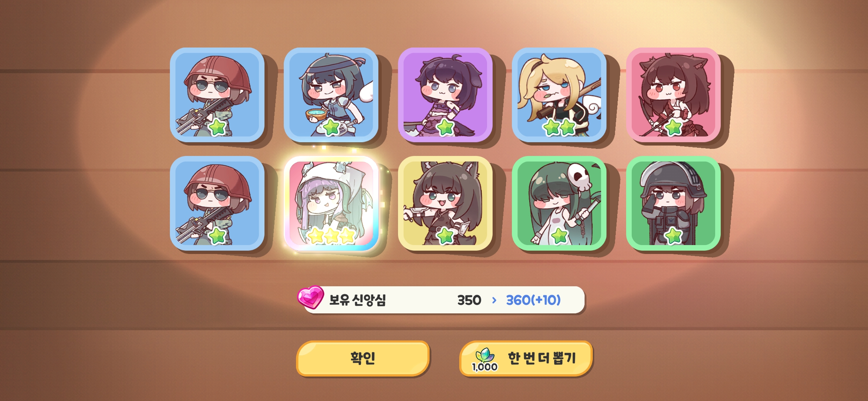
Task: Select the glowing three-star hooded character card
Action: 331,203
